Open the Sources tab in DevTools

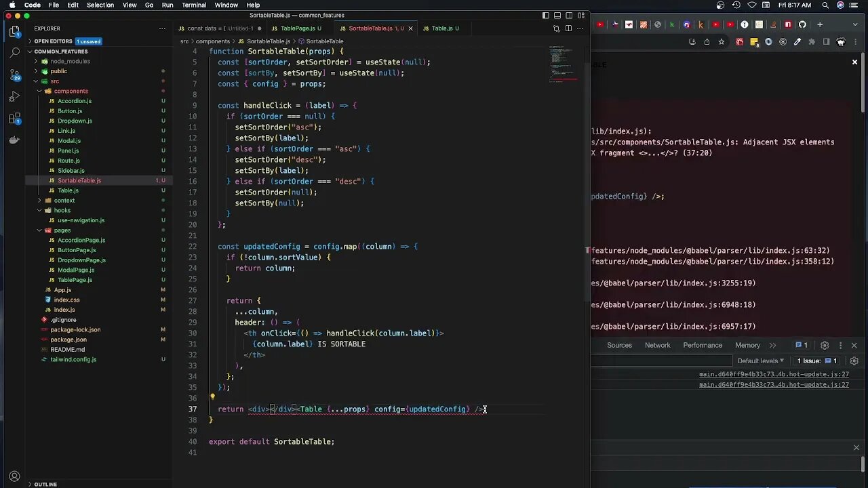click(x=619, y=345)
